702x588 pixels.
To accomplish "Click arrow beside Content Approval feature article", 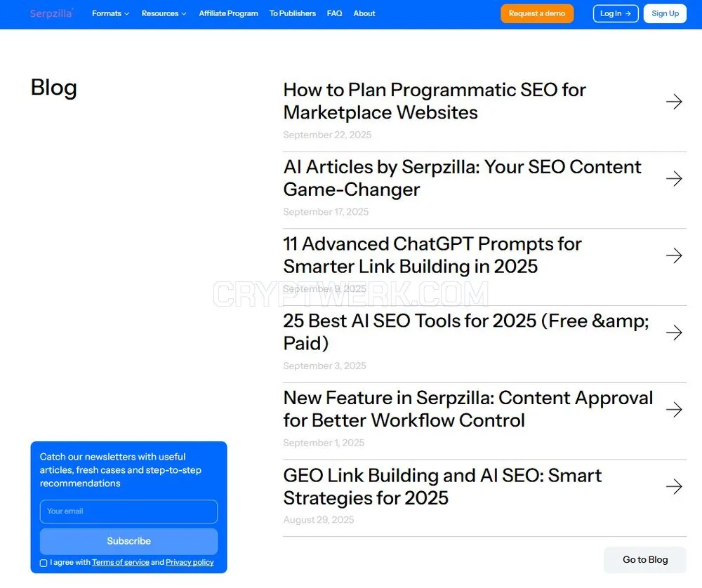I will [x=674, y=410].
